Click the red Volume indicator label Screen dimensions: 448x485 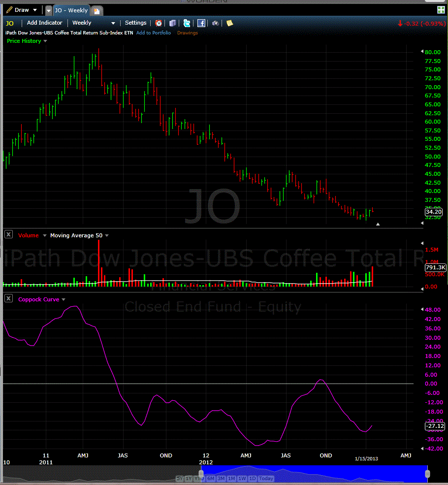click(x=28, y=235)
